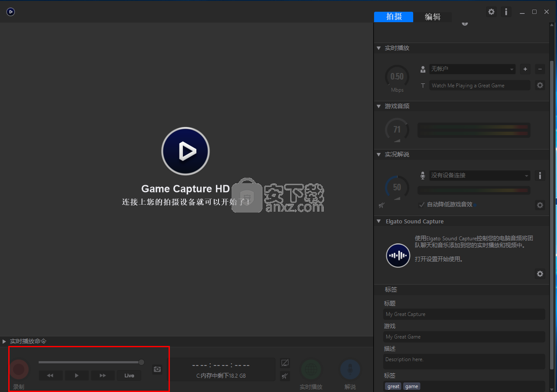Rewind playback with the double-left arrow
Image resolution: width=557 pixels, height=392 pixels.
click(50, 375)
